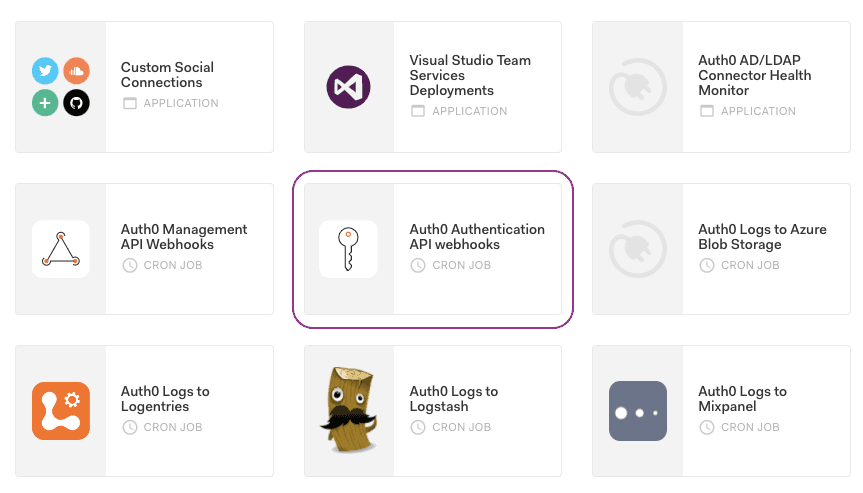Open Auth0 Logs to Logstash title
The width and height of the screenshot is (863, 493).
click(454, 399)
